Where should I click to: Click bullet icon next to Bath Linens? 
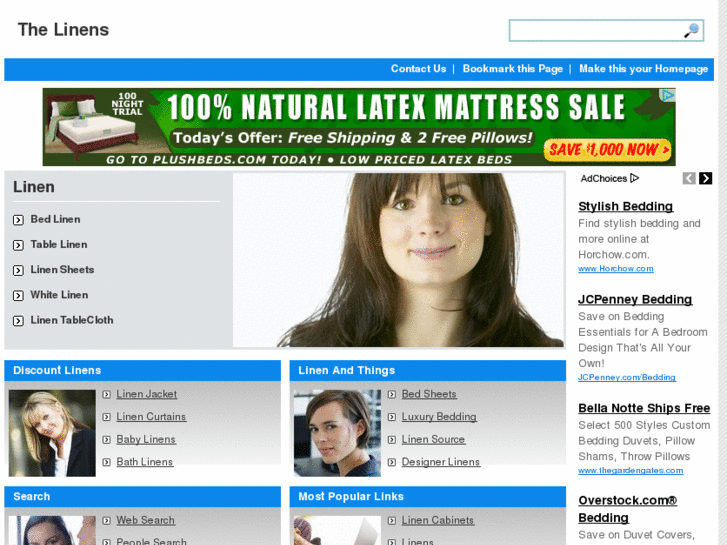[107, 462]
